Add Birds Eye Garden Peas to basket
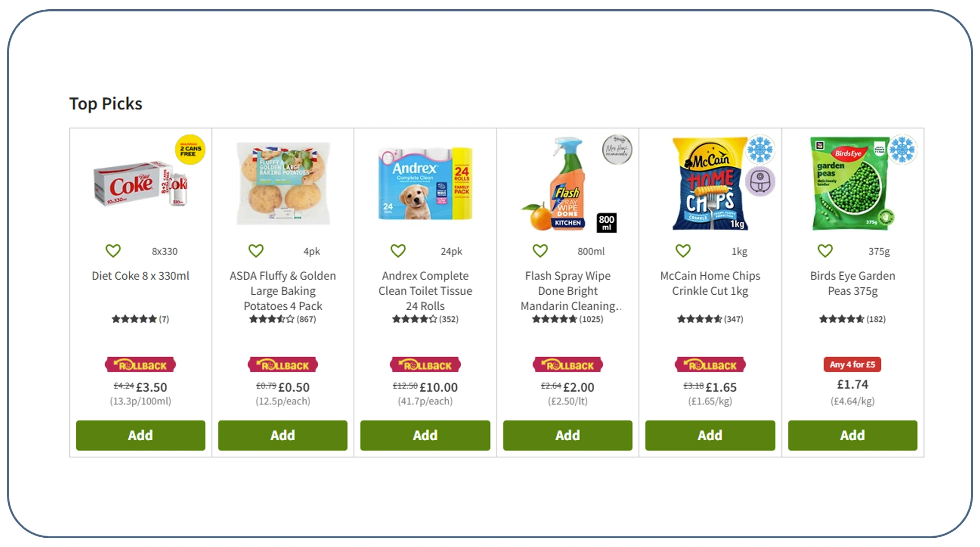The width and height of the screenshot is (980, 547). 852,435
